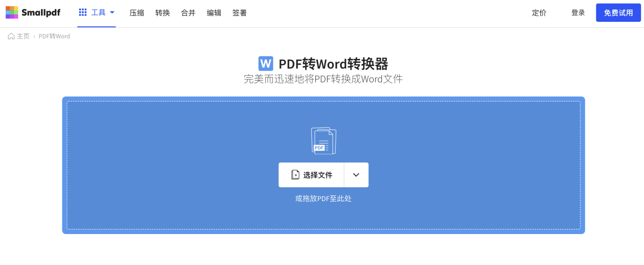Viewport: 644px width, 265px height.
Task: Open the 合并 menu item
Action: point(188,13)
